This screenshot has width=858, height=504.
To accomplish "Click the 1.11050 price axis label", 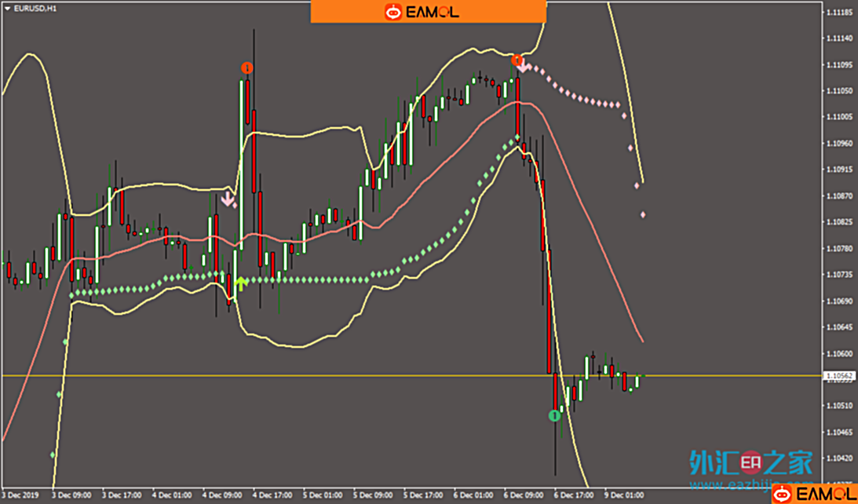I will [839, 90].
